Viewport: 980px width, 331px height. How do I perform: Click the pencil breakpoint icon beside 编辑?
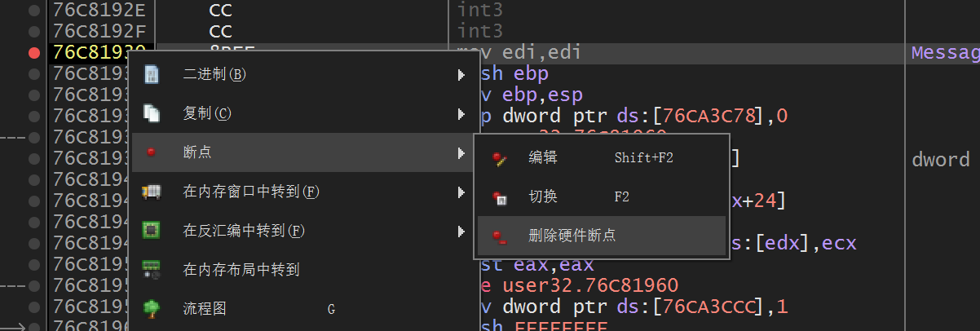tap(501, 158)
